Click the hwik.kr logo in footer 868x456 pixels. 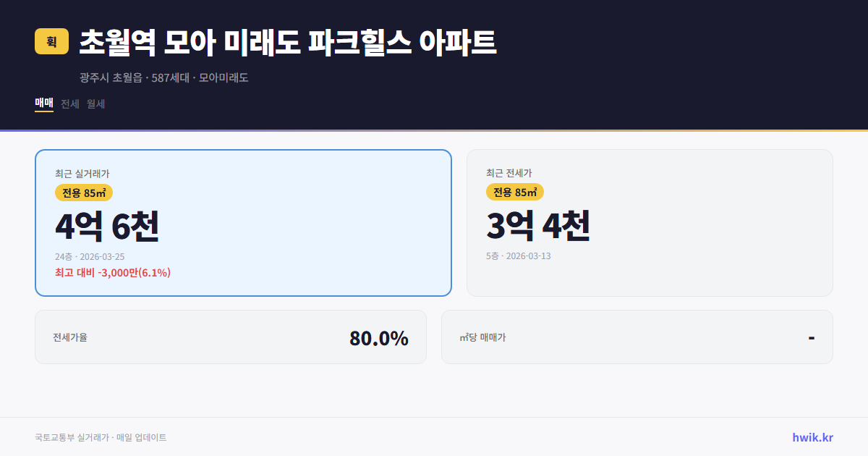point(812,437)
